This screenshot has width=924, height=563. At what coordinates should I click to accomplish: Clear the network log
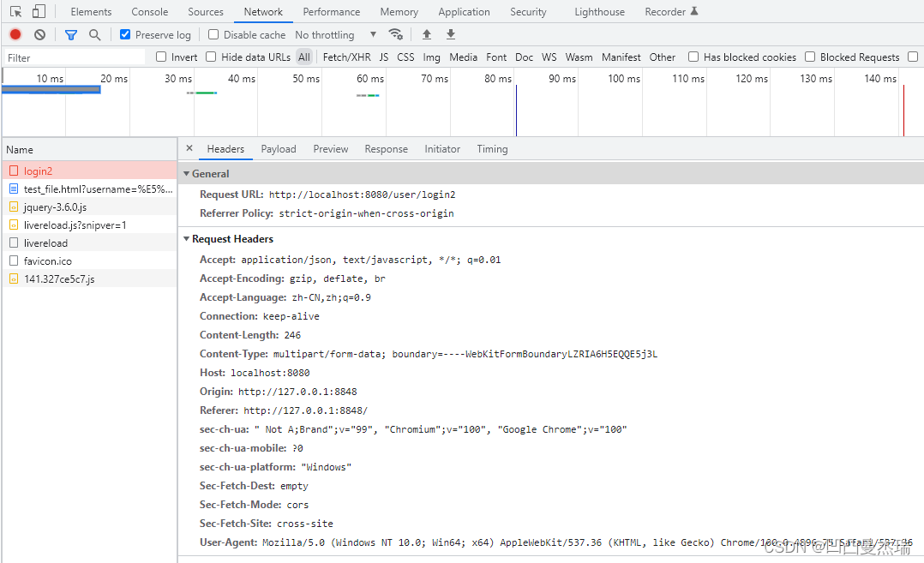point(39,35)
